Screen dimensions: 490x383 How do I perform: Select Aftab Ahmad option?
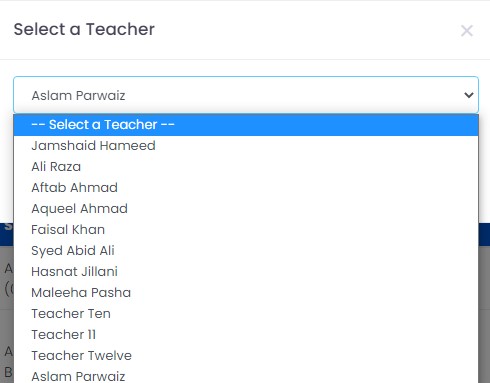click(246, 188)
